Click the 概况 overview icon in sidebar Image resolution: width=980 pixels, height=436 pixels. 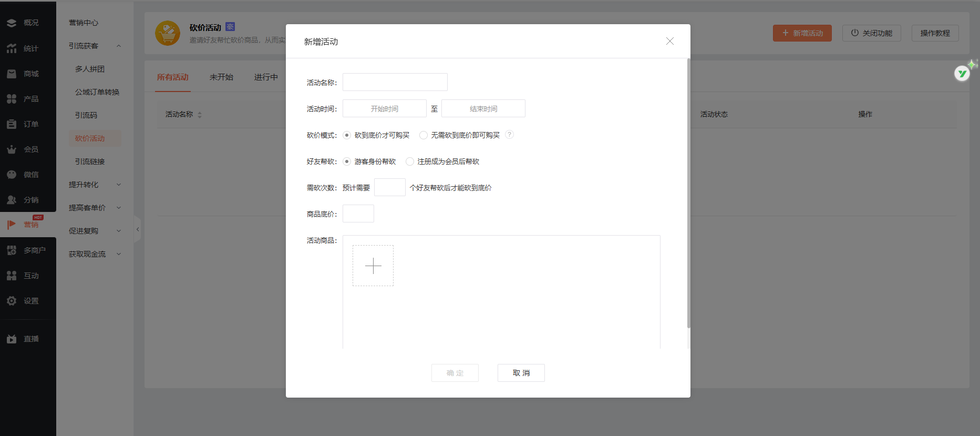(x=12, y=23)
